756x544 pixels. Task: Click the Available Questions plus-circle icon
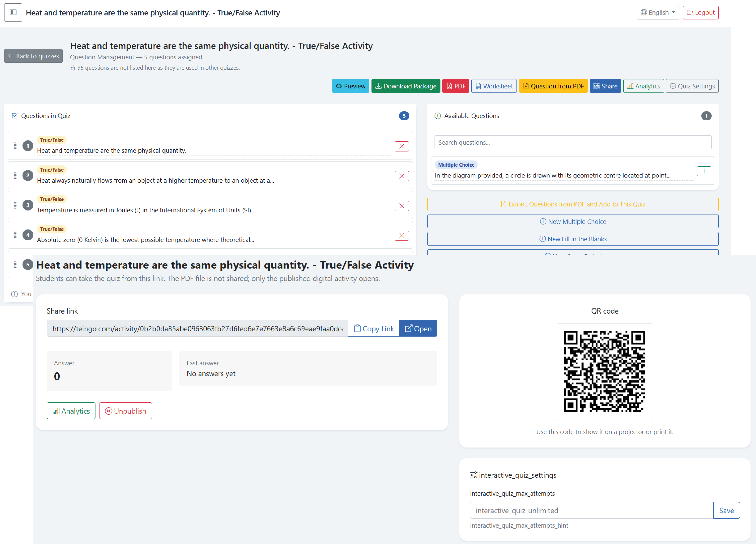point(437,116)
